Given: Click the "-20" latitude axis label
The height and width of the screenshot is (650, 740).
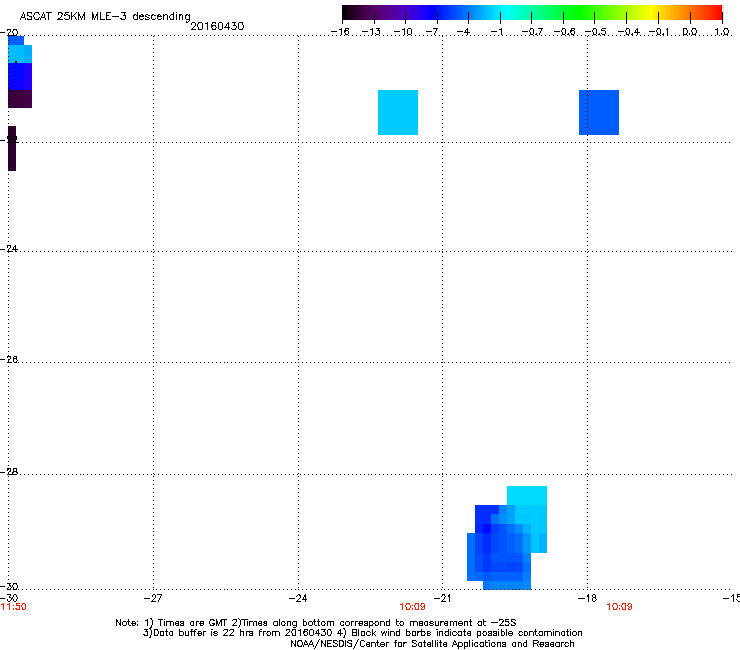Looking at the screenshot, I should click(x=11, y=33).
